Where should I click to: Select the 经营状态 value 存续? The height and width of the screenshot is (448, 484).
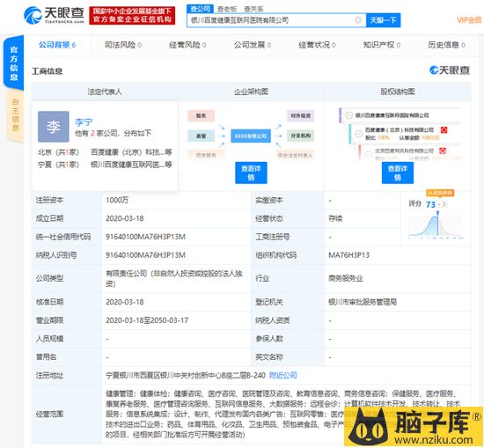point(335,218)
